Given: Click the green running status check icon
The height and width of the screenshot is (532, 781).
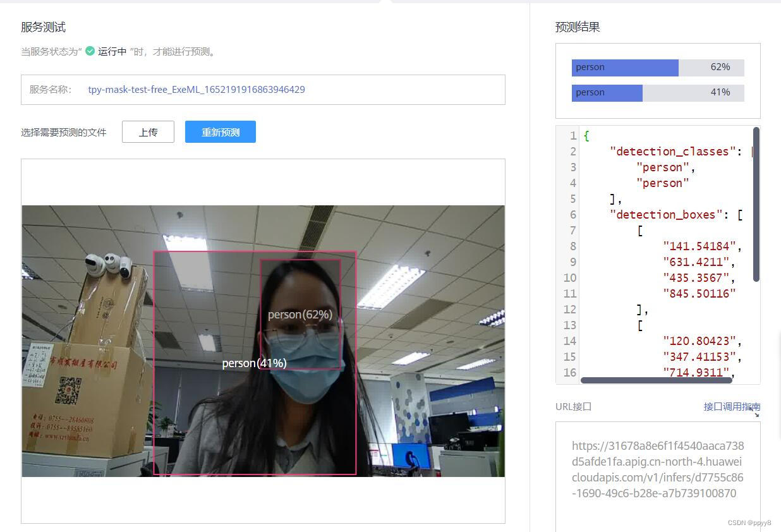Looking at the screenshot, I should (x=90, y=51).
